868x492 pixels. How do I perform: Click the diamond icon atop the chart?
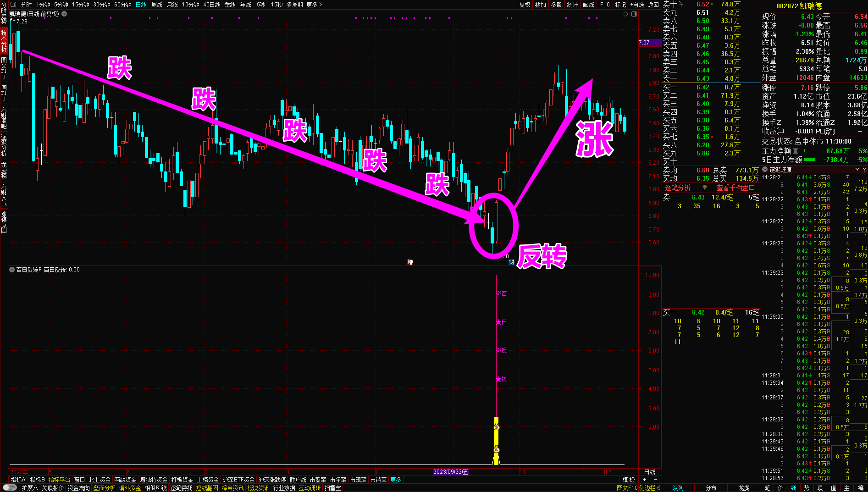pos(625,14)
